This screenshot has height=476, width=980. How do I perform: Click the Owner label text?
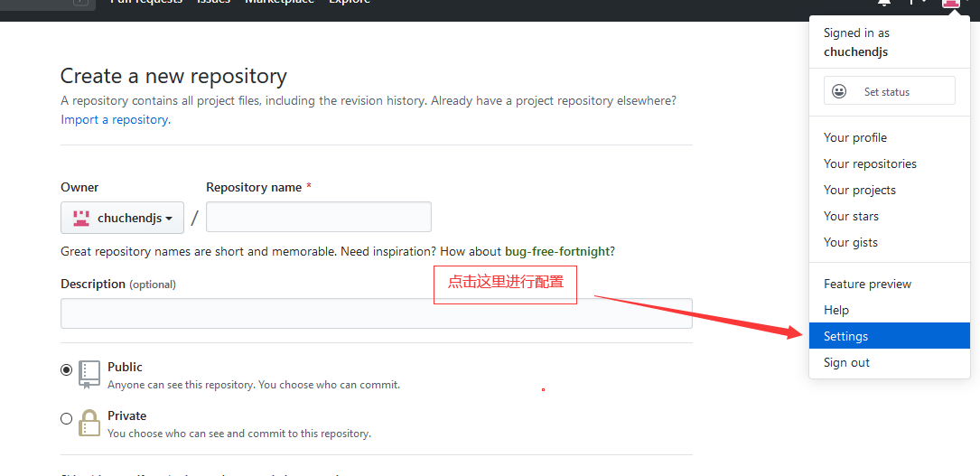pos(79,187)
